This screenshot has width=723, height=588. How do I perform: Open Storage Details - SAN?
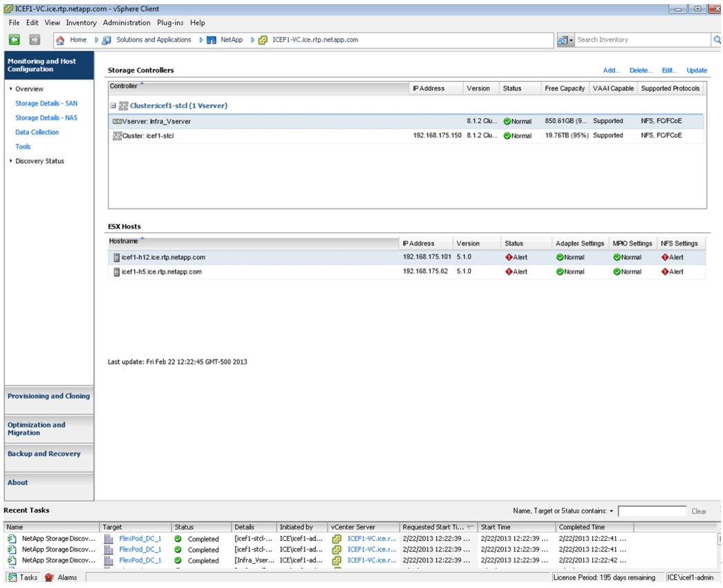(x=46, y=103)
